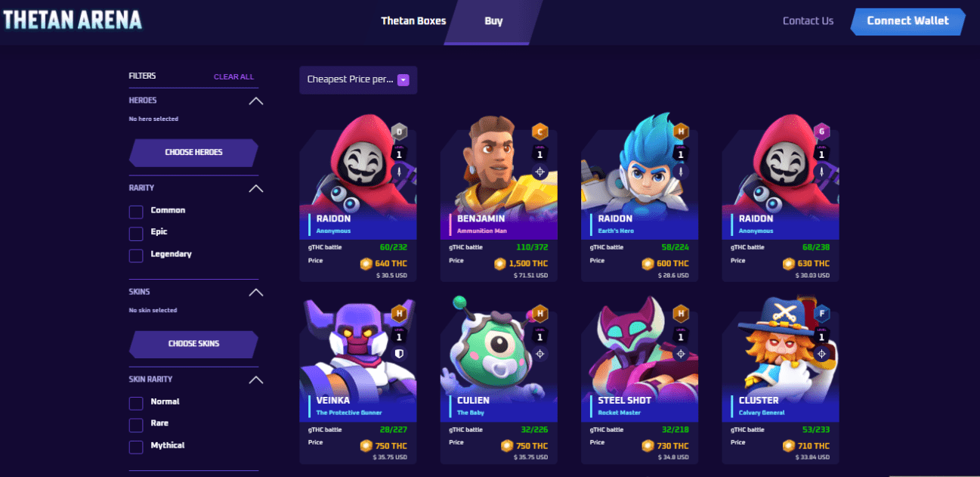
Task: Click the Thetan Arena logo
Action: pos(72,20)
